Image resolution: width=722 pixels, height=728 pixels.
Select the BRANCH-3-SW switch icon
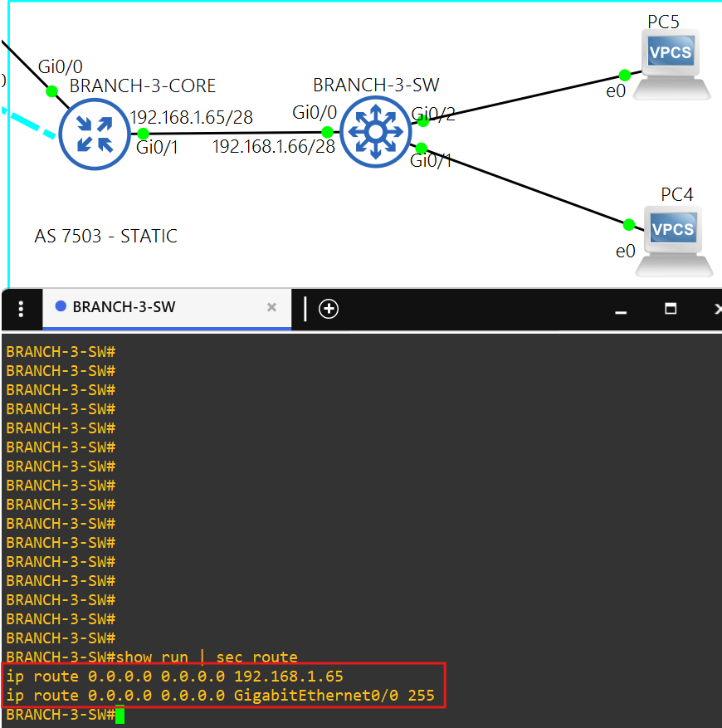tap(376, 131)
